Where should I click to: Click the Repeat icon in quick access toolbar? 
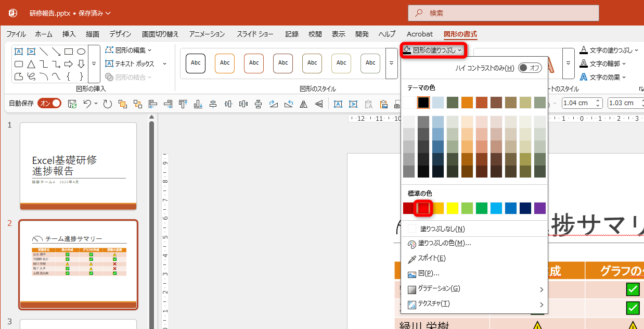[x=108, y=104]
